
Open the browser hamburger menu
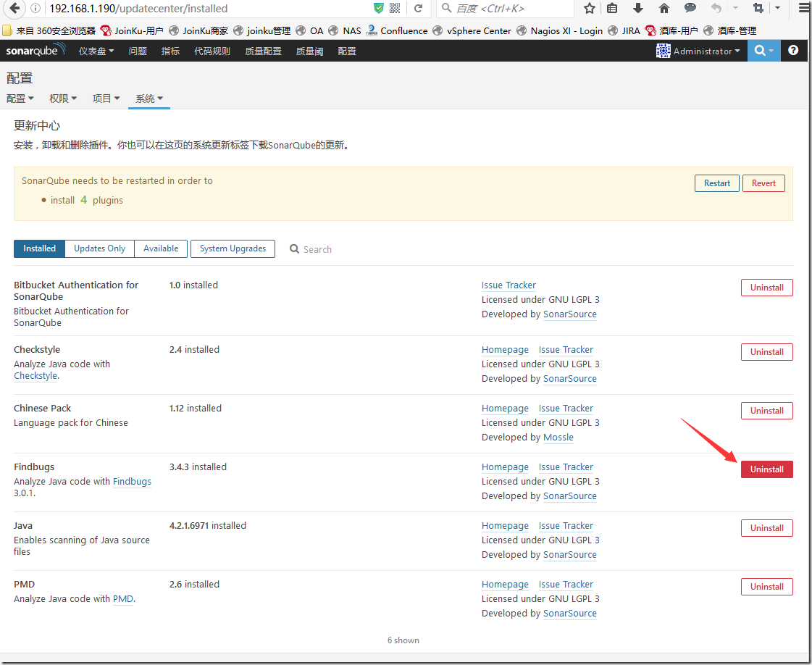[x=803, y=8]
